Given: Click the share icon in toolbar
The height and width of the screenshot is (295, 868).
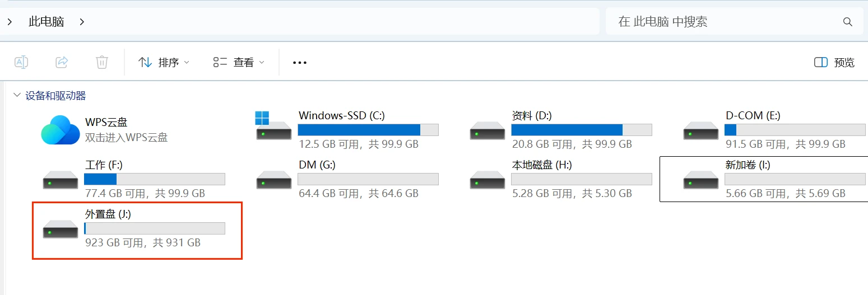Looking at the screenshot, I should pos(62,62).
